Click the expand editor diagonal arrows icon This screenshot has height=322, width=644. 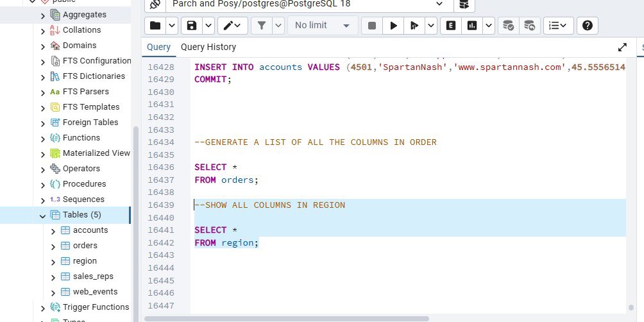[x=622, y=47]
